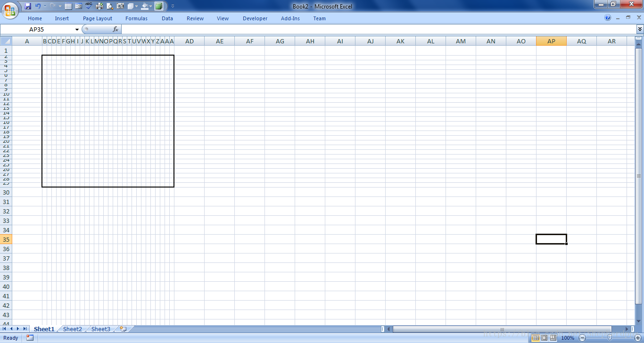The height and width of the screenshot is (343, 644).
Task: Click the 100% zoom level
Action: pos(568,338)
